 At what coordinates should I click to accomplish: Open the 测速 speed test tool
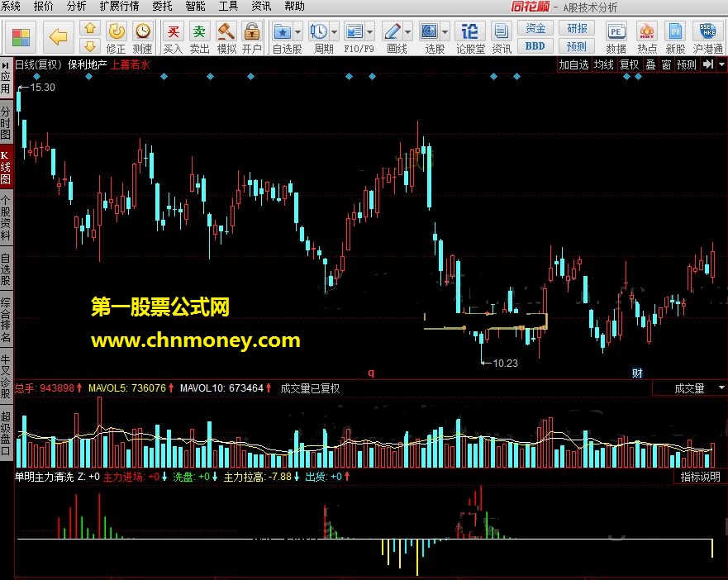(142, 38)
